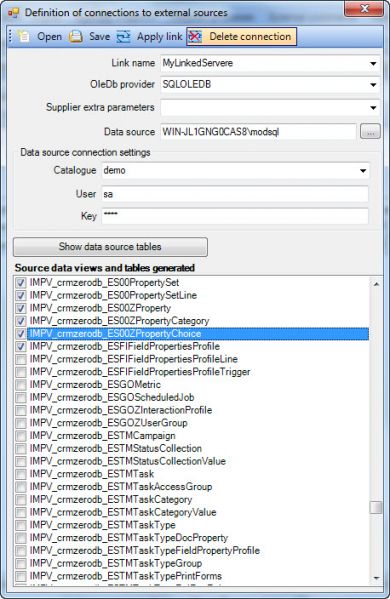Click the Open toolbar label

[49, 37]
